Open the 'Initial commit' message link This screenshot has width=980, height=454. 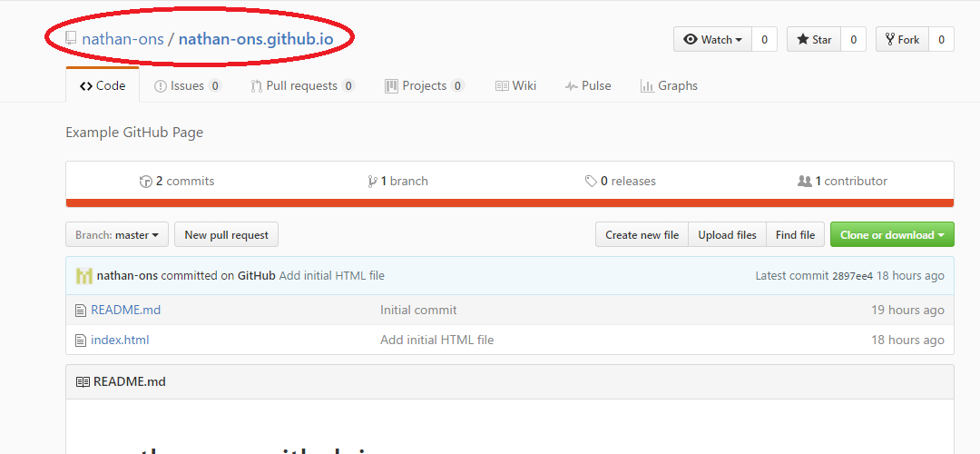418,311
